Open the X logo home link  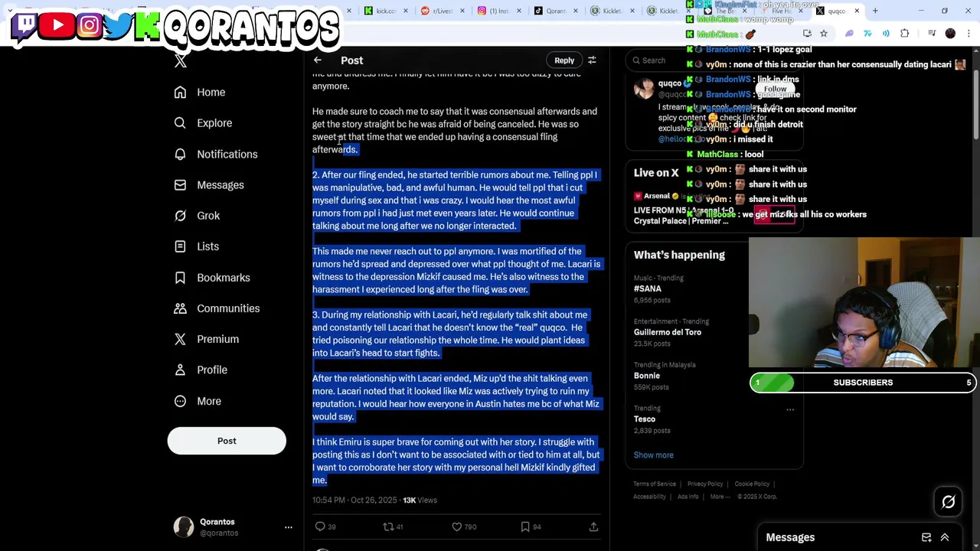pyautogui.click(x=181, y=61)
